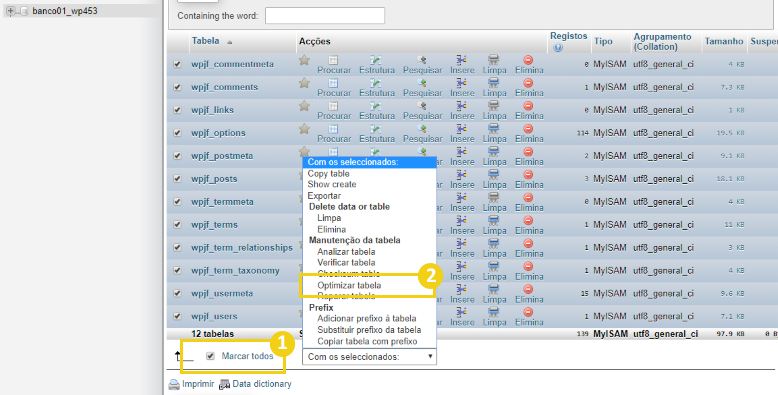778x395 pixels.
Task: Click Procurar icon for wpjf_commentmeta
Action: 333,60
